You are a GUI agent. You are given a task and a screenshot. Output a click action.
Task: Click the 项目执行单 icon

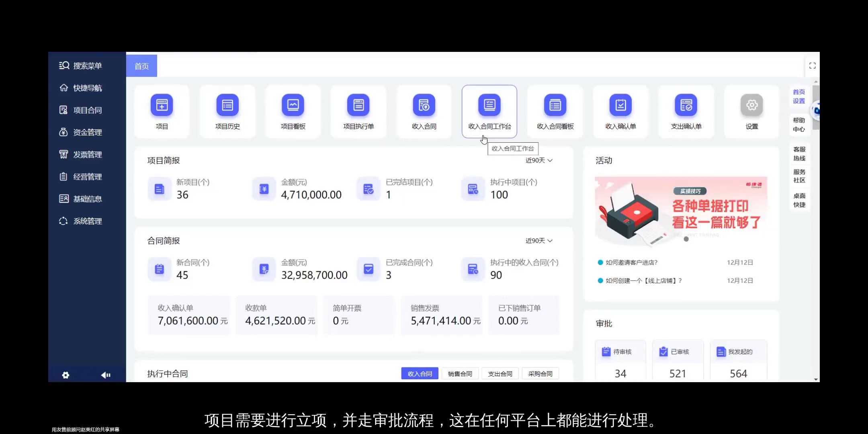[x=358, y=111]
